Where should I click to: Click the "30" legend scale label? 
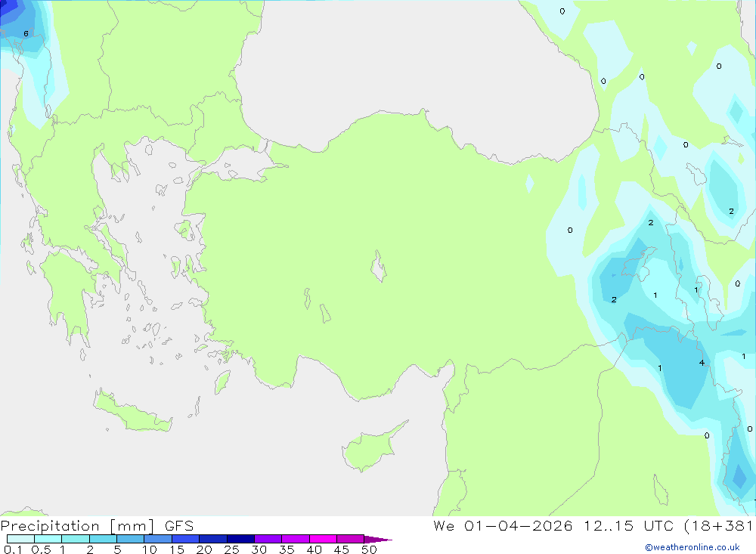click(259, 549)
